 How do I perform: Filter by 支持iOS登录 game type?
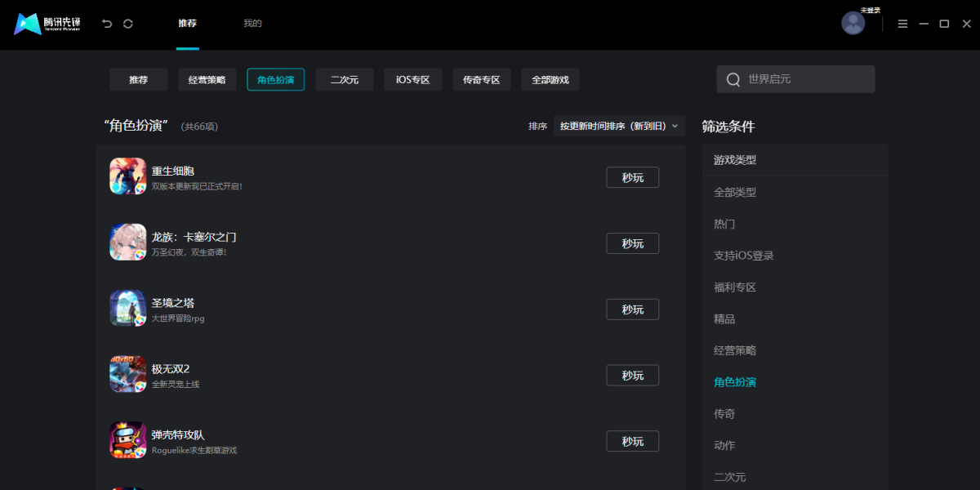point(743,256)
